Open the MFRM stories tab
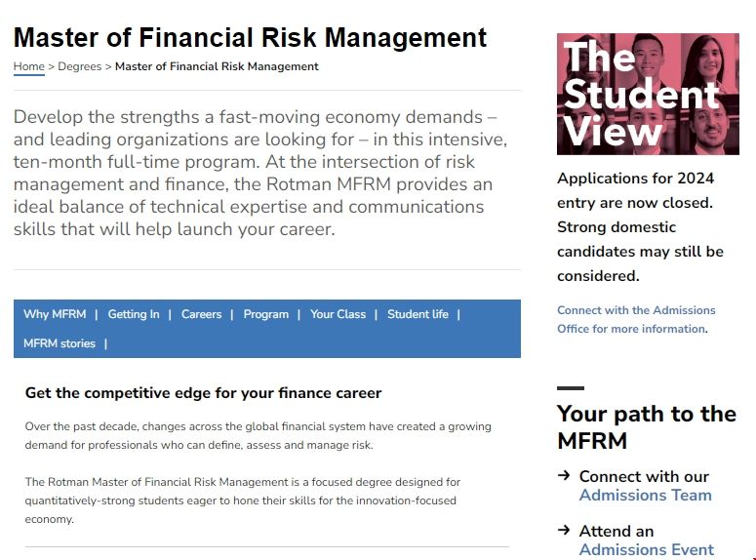Image resolution: width=756 pixels, height=560 pixels. (x=60, y=343)
